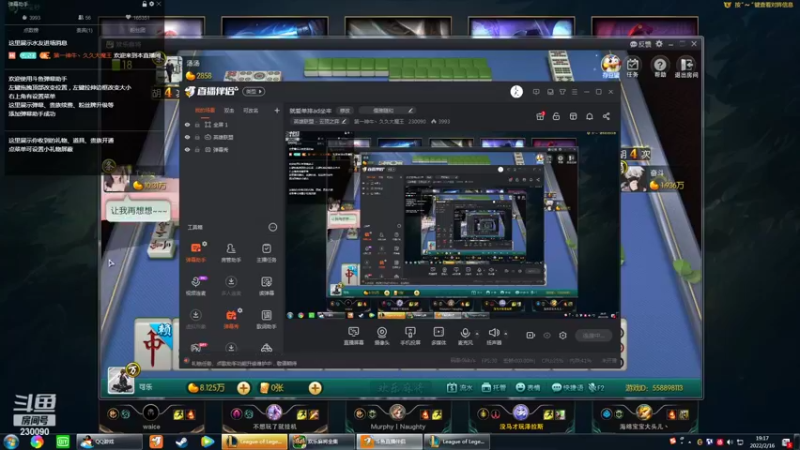Click the start streaming button
This screenshot has height=450, width=800.
(x=593, y=335)
